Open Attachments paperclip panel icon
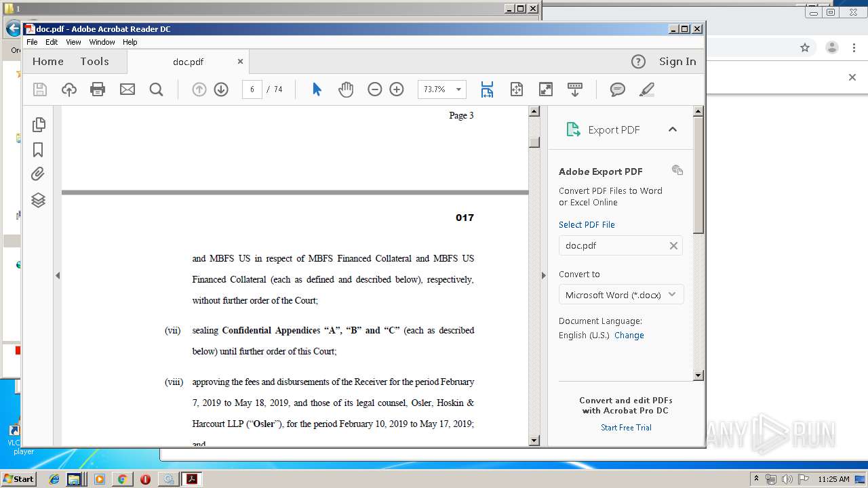The image size is (868, 488). point(39,174)
